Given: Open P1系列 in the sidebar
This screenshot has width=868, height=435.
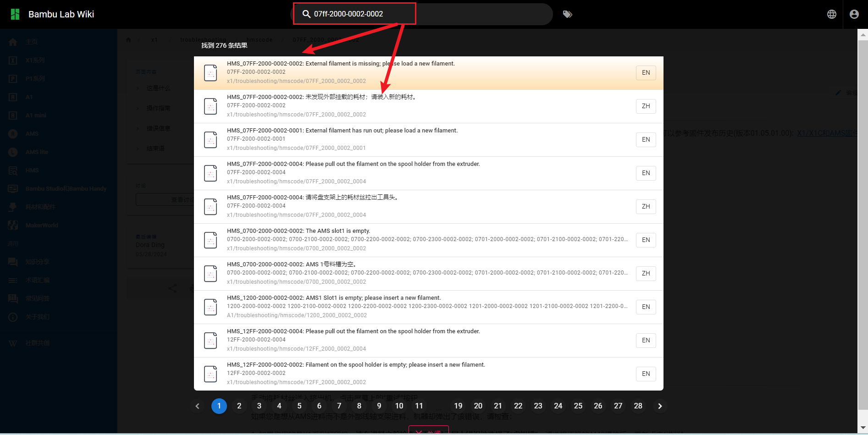Looking at the screenshot, I should tap(59, 79).
